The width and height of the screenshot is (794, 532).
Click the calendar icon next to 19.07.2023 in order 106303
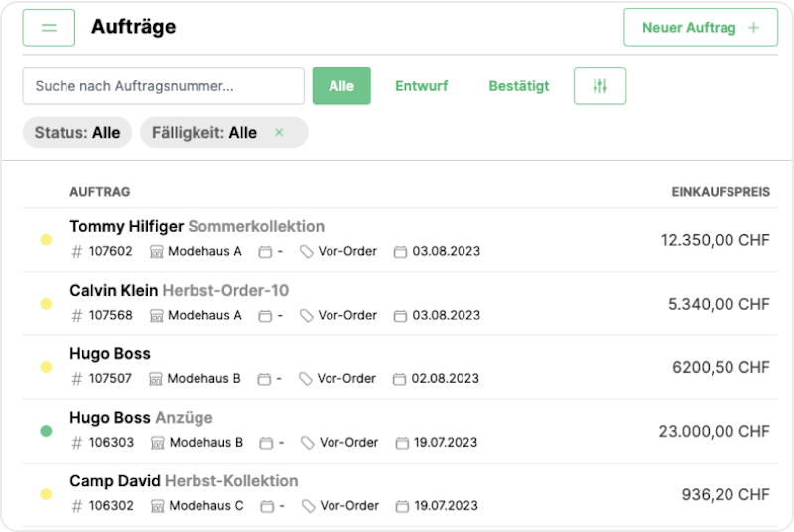click(402, 443)
